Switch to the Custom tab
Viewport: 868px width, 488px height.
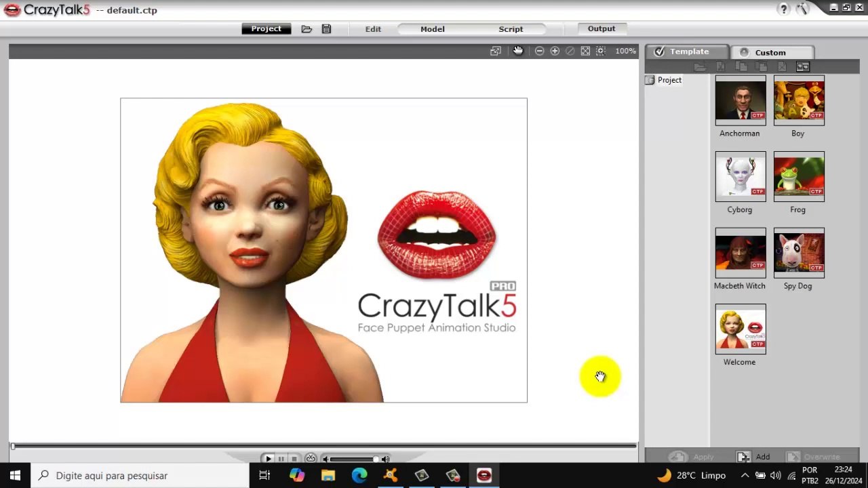[x=771, y=52]
